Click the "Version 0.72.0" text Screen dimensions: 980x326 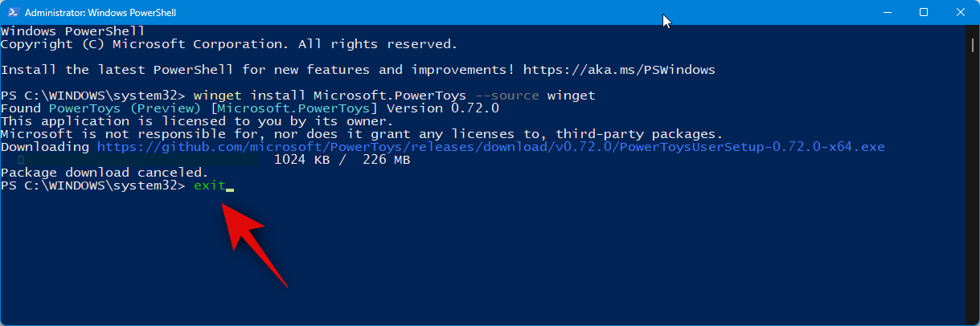point(443,108)
